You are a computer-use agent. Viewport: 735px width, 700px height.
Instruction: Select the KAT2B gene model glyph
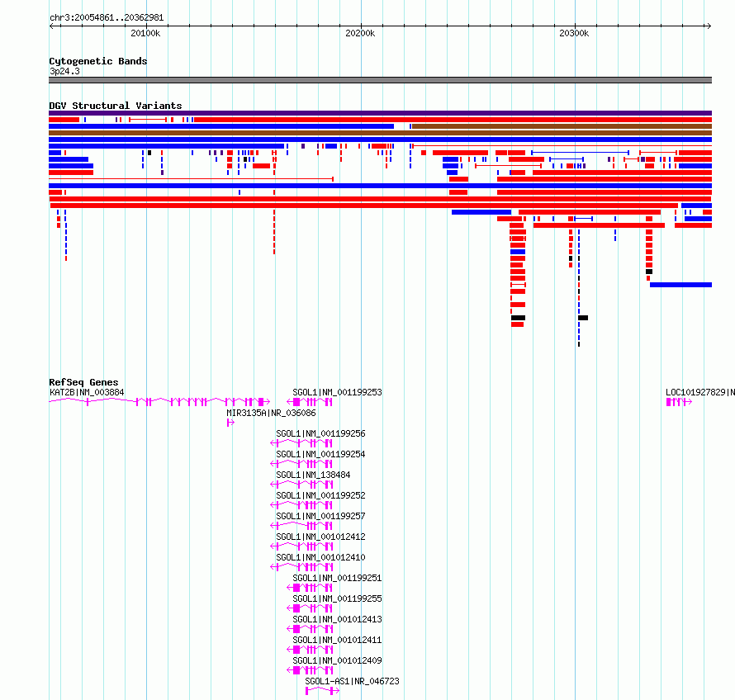coord(159,402)
